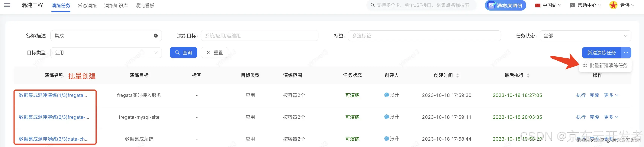Expand 更多 dropdown on the fregata实时接入服务 row
Image resolution: width=644 pixels, height=147 pixels.
tap(611, 95)
